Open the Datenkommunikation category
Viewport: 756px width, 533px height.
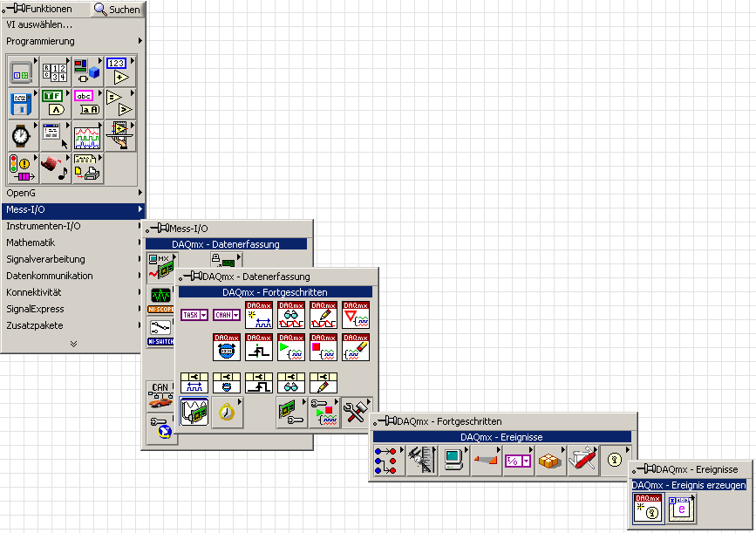click(x=73, y=276)
